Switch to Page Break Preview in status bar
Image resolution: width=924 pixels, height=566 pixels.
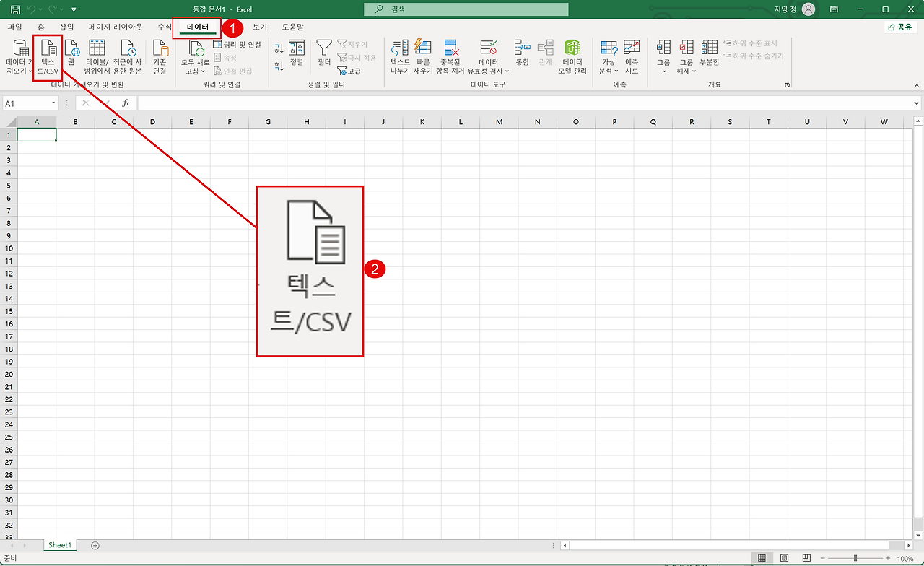(x=806, y=558)
